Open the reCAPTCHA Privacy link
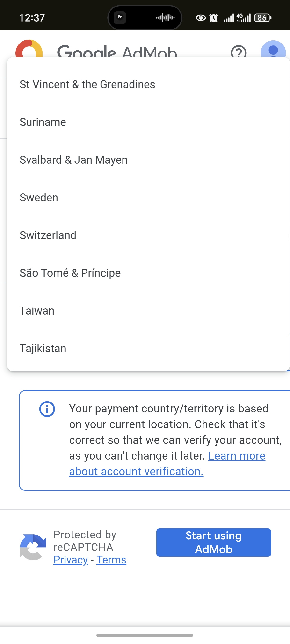Image resolution: width=290 pixels, height=644 pixels. 71,560
